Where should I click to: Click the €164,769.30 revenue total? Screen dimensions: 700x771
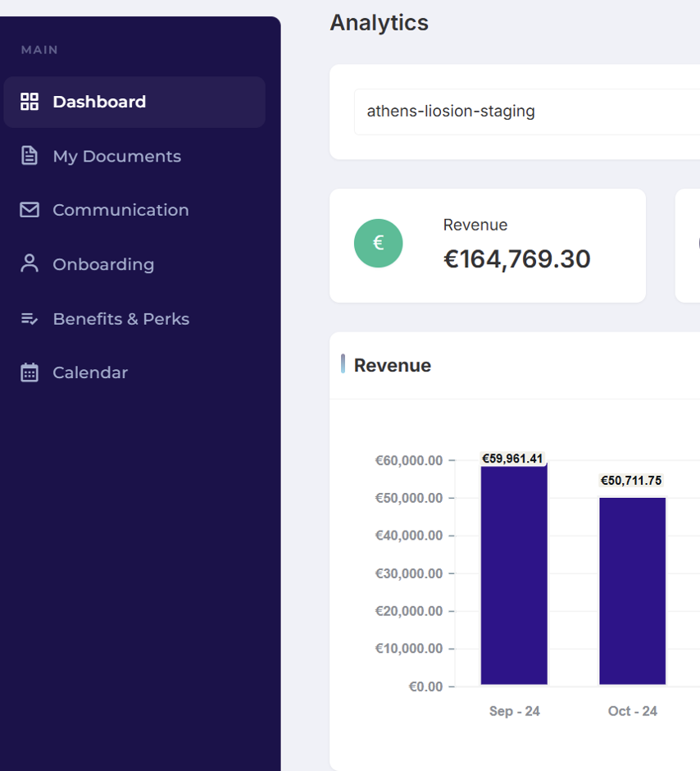(x=516, y=259)
